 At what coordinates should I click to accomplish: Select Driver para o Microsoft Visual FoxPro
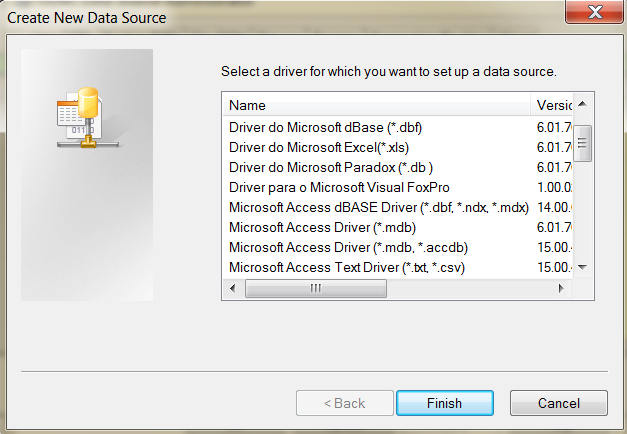click(x=339, y=188)
